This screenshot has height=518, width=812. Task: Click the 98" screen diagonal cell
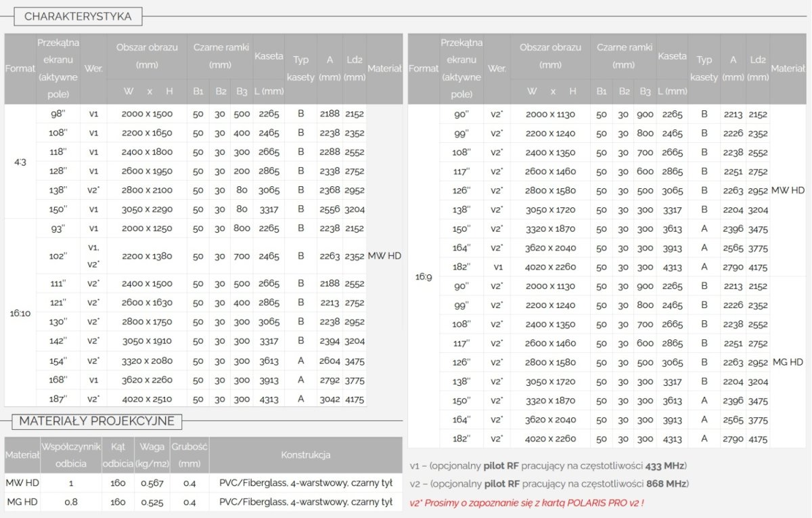(58, 114)
